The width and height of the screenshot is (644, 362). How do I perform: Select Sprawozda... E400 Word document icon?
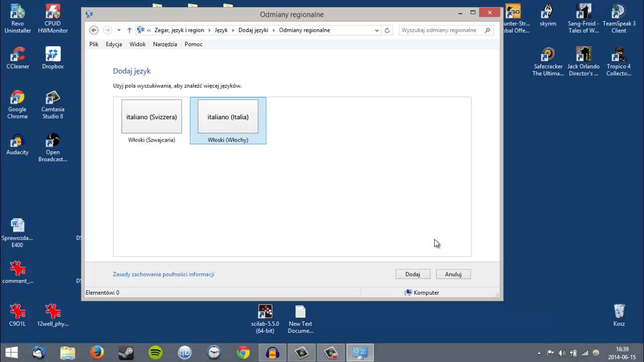pos(18,233)
